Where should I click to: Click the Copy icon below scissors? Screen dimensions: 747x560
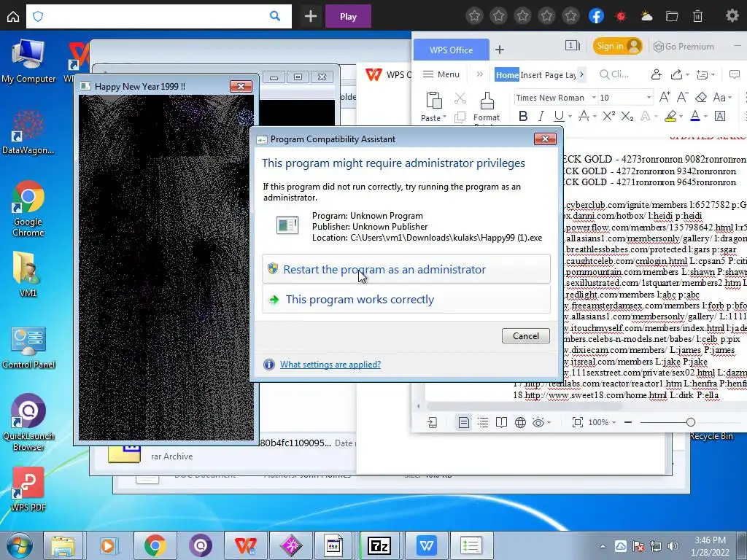click(x=460, y=117)
